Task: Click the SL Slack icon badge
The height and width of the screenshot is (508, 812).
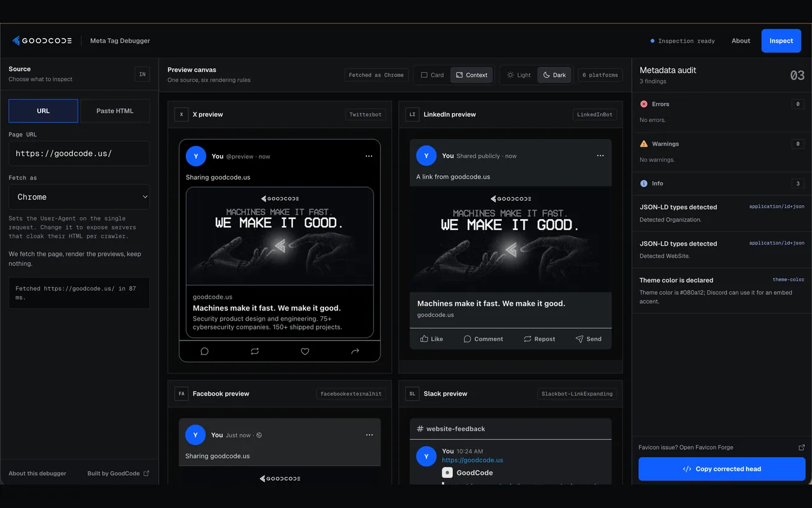Action: coord(412,394)
